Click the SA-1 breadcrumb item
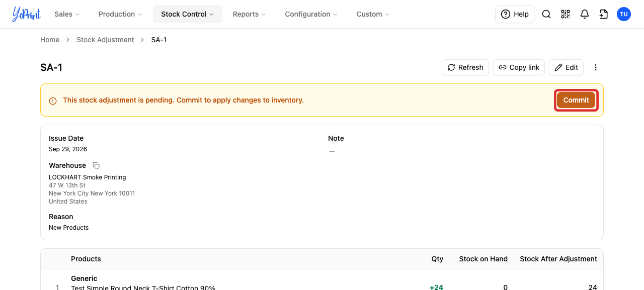 [159, 40]
